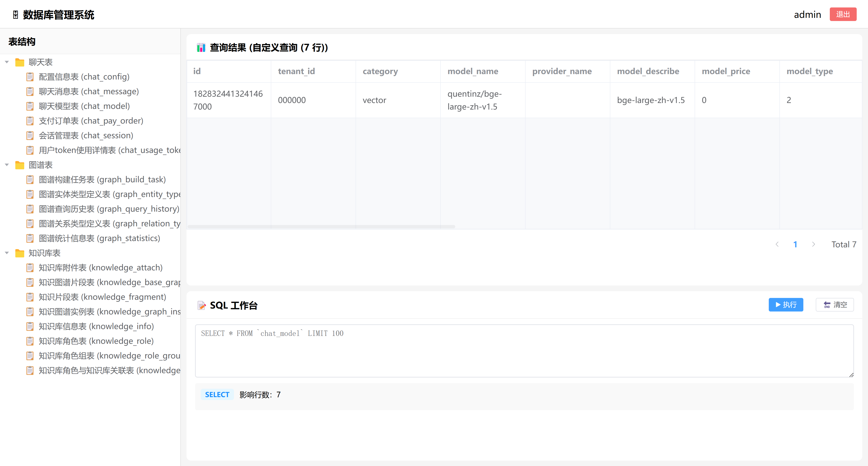Click the chat_message table clipboard icon
Screen dimensions: 868x466
coord(30,91)
